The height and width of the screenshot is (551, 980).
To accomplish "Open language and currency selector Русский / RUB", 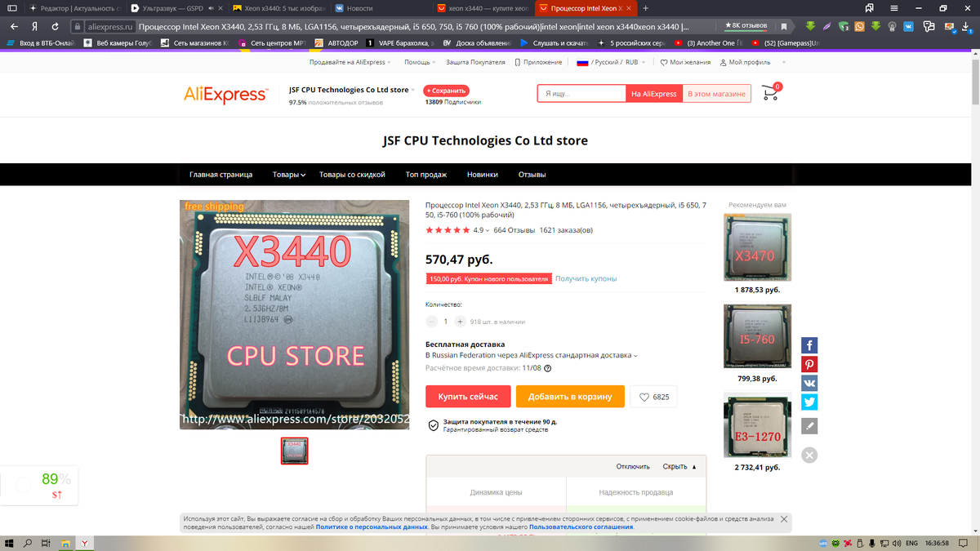I will pos(612,62).
